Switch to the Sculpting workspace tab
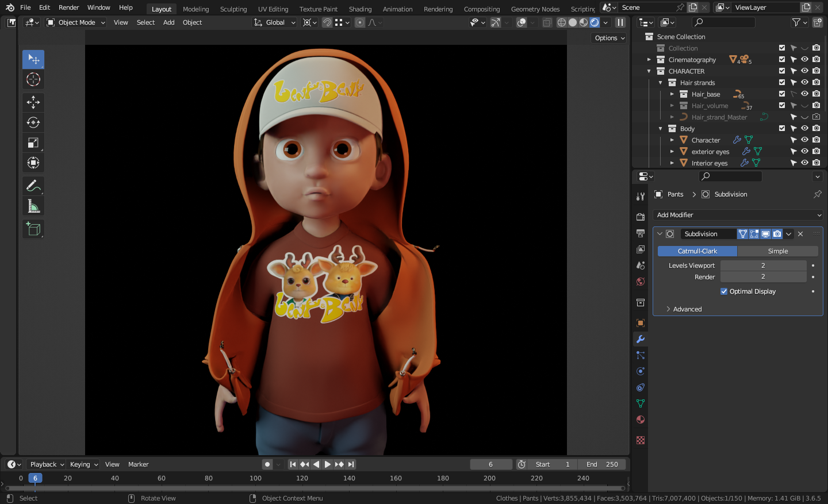The width and height of the screenshot is (828, 504). 233,9
